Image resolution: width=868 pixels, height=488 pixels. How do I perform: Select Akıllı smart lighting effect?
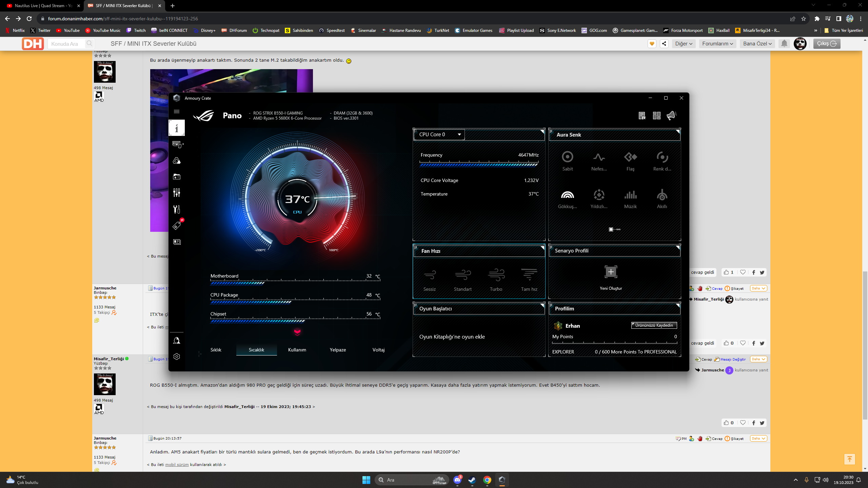click(662, 199)
